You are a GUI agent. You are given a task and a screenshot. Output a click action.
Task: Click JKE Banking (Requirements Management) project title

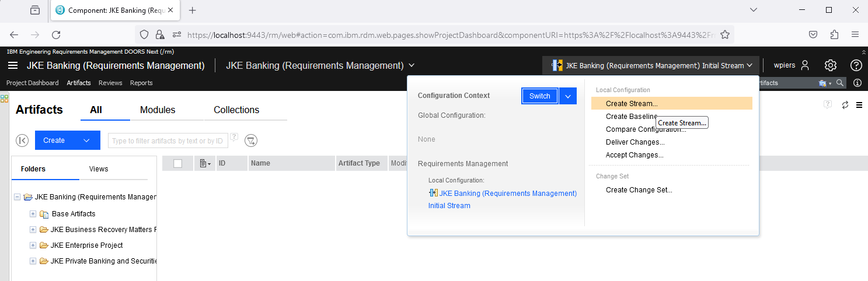click(x=116, y=65)
